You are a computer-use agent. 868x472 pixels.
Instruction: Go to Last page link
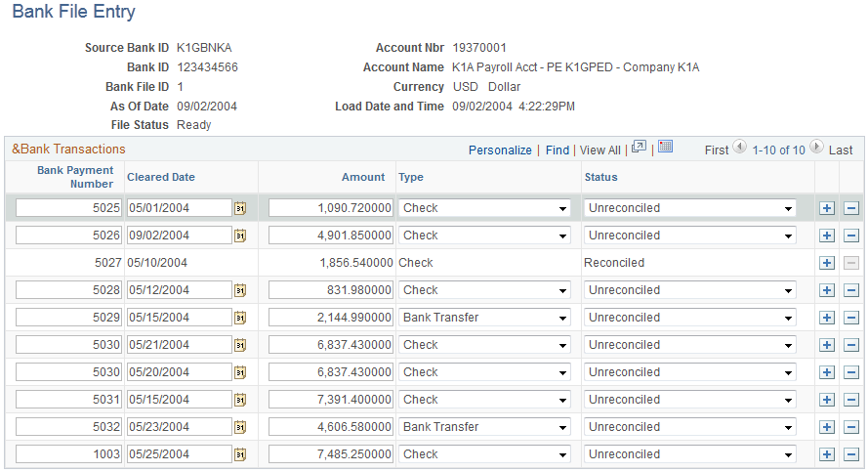coord(841,150)
